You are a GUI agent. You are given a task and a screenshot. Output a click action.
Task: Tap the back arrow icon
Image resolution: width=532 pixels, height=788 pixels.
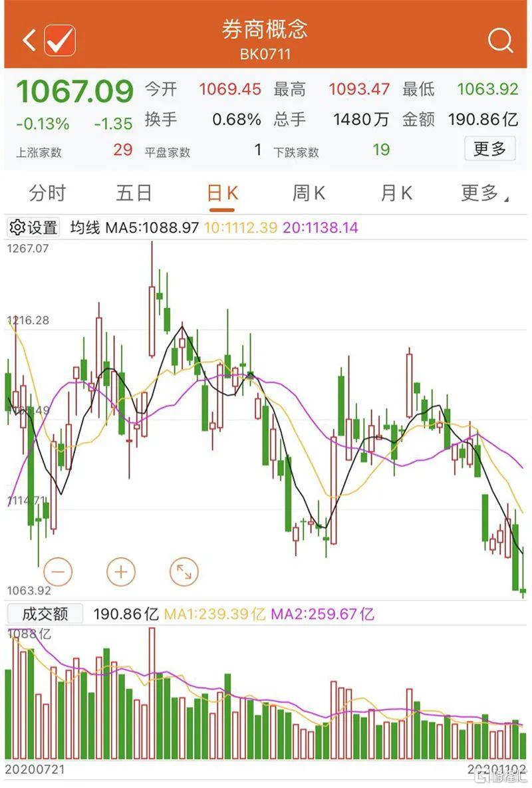[29, 40]
